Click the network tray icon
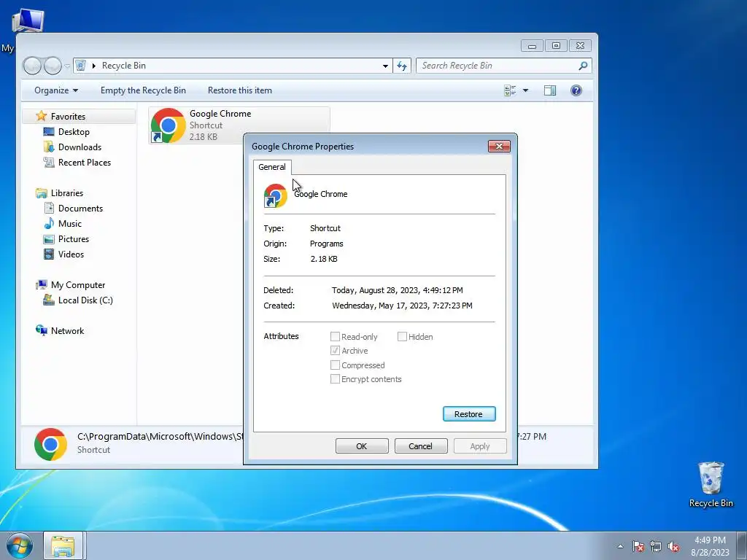Screen dimensions: 747x560 [x=656, y=547]
